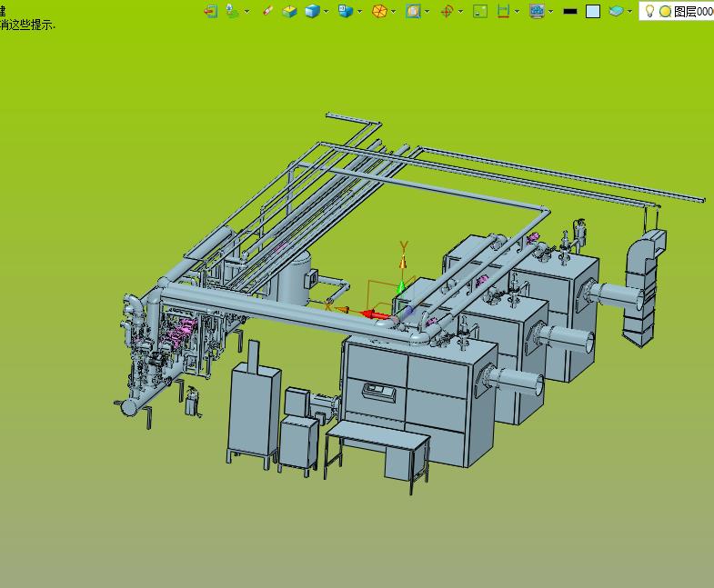Click the measure distance icon
This screenshot has height=588, width=714.
503,11
